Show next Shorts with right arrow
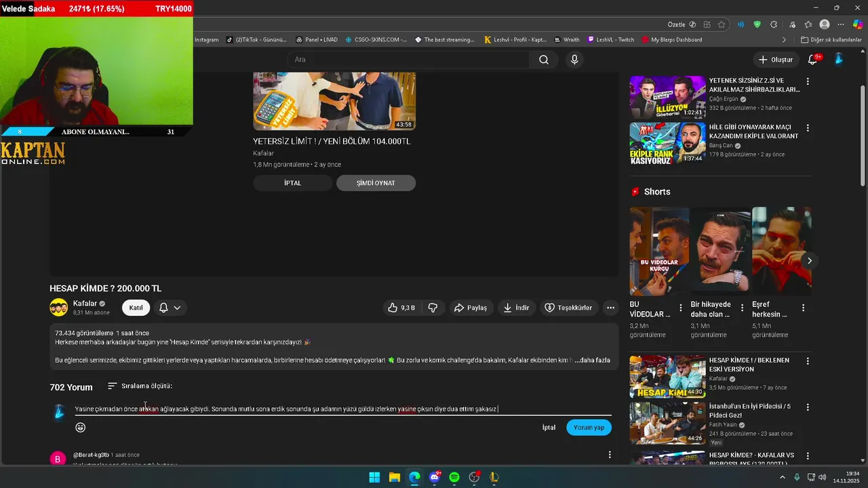 (x=809, y=260)
